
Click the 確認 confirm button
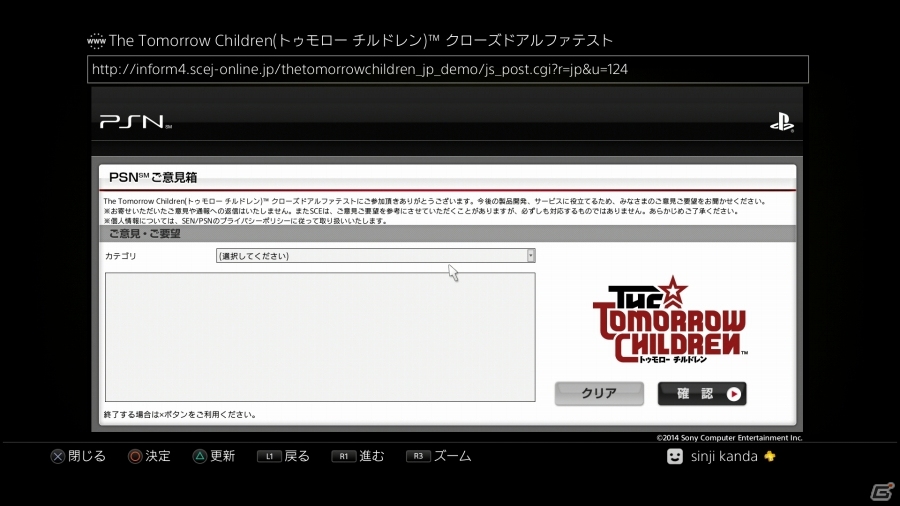pyautogui.click(x=702, y=394)
